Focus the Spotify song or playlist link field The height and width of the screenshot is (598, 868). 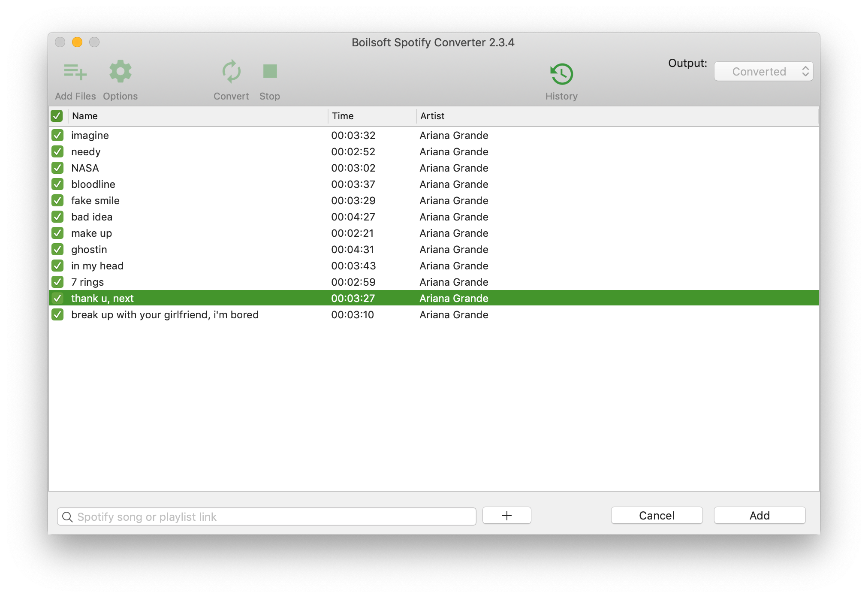[x=266, y=516]
